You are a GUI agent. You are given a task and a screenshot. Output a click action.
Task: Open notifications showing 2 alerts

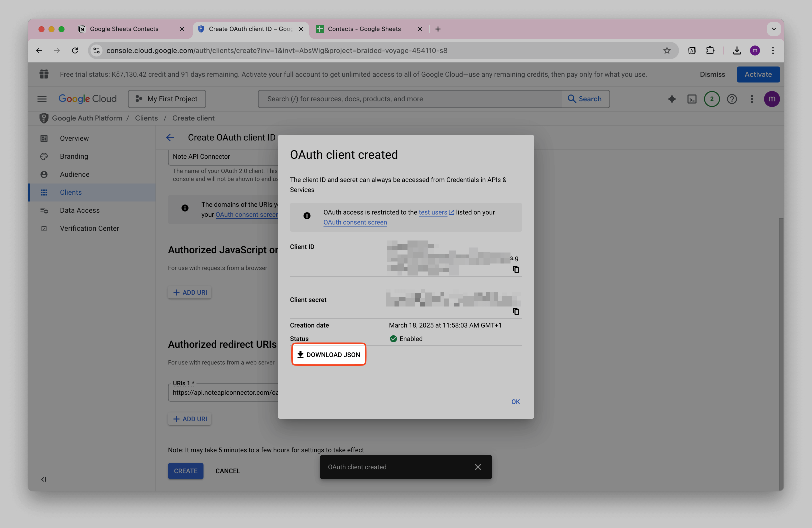click(x=712, y=99)
